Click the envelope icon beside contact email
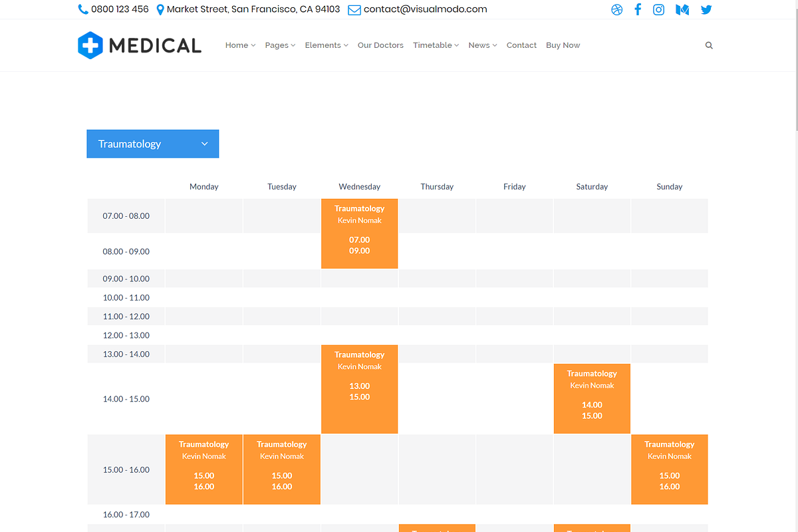Viewport: 798px width, 532px height. 354,10
